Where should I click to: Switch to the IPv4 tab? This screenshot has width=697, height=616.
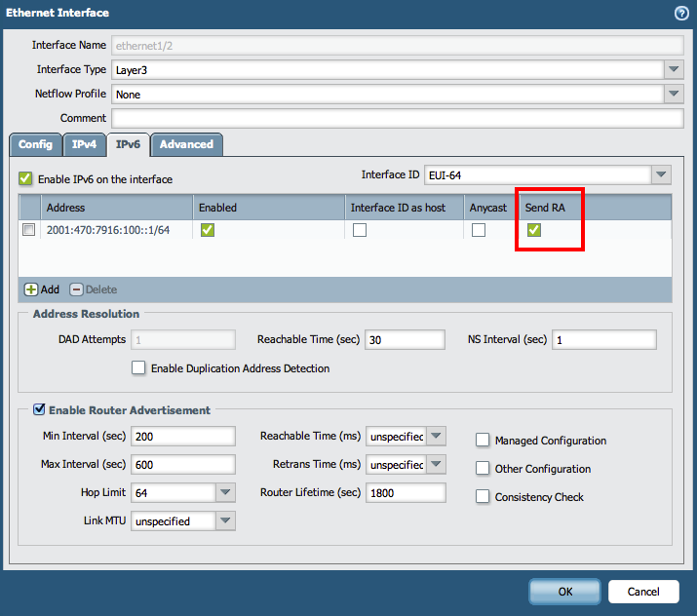(x=85, y=144)
